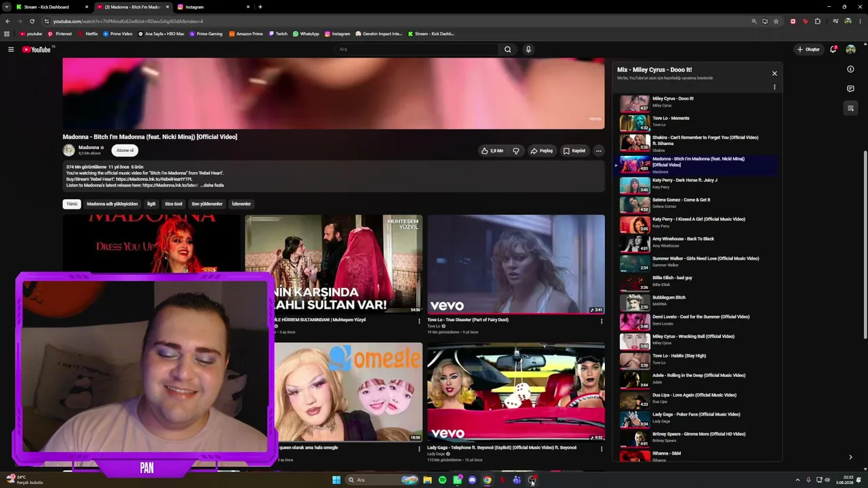Go to YouTube home via logo
The height and width of the screenshot is (488, 868).
(x=37, y=49)
